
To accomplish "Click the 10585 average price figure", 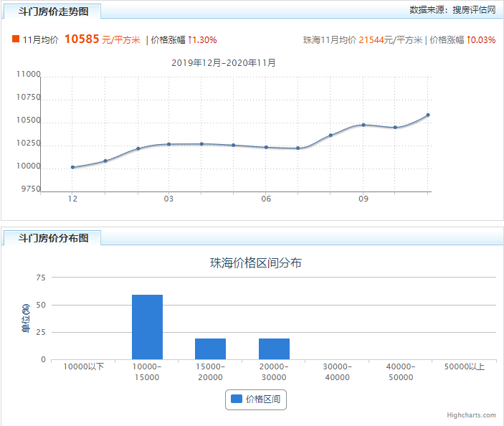I will [x=82, y=39].
